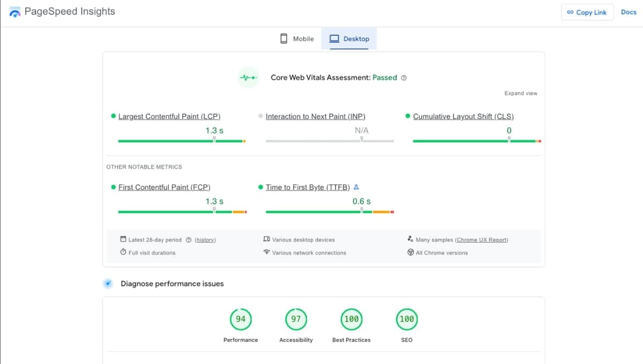Screen dimensions: 643x364
Task: Open the Cumulative Layout Shift (CLS) link
Action: pyautogui.click(x=463, y=116)
